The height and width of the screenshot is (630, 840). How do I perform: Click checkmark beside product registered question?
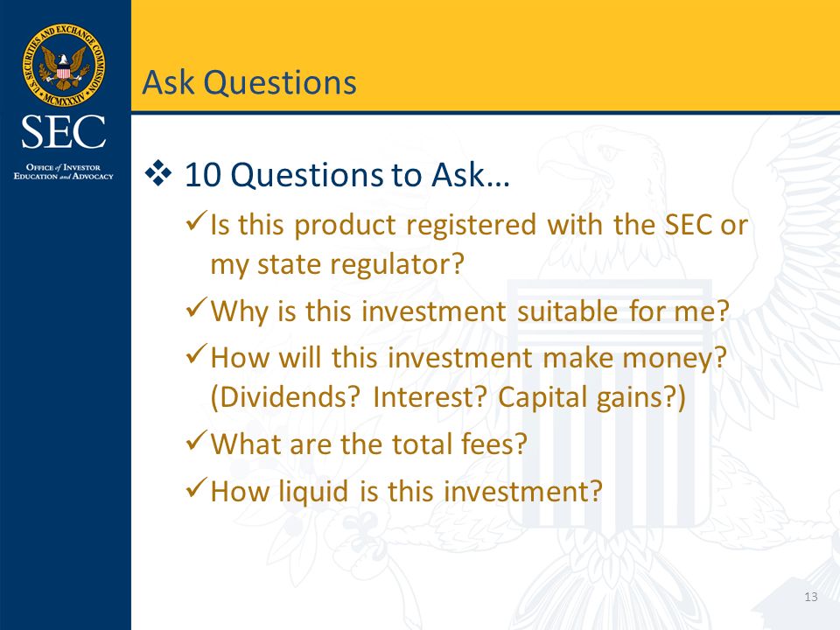196,220
